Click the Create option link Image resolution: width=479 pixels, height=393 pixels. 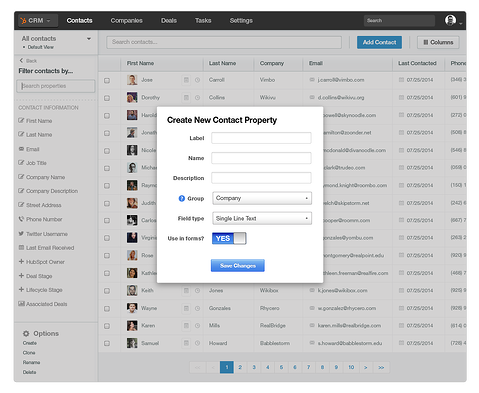click(30, 343)
